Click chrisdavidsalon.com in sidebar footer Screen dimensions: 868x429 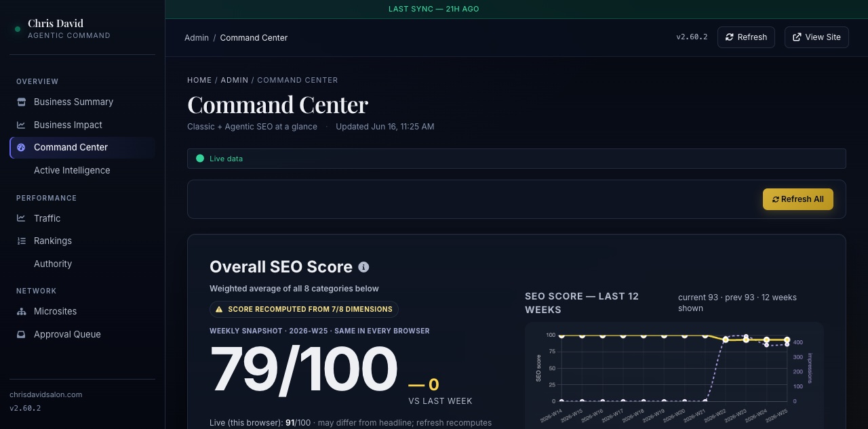click(x=46, y=394)
